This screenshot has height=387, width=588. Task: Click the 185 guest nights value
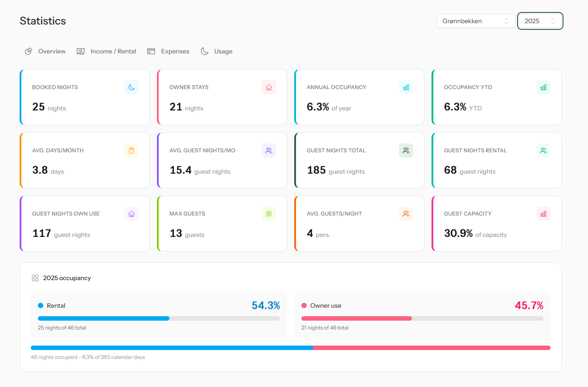(317, 170)
